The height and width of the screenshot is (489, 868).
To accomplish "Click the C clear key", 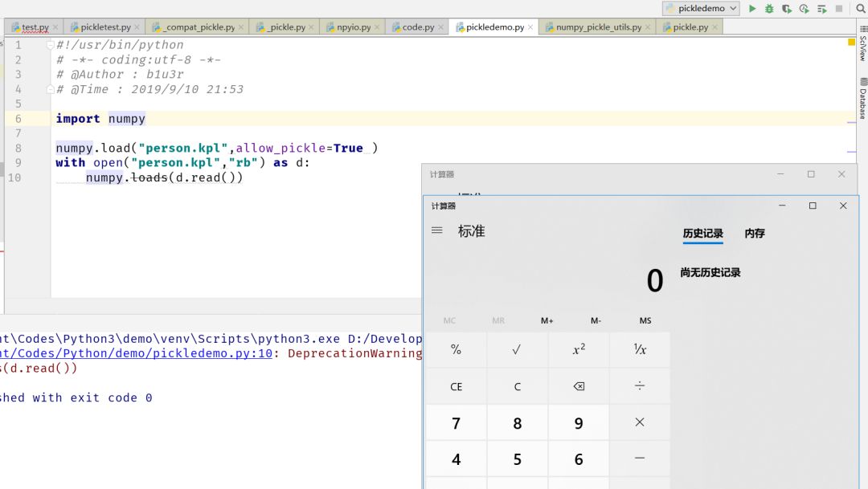I will click(x=517, y=386).
